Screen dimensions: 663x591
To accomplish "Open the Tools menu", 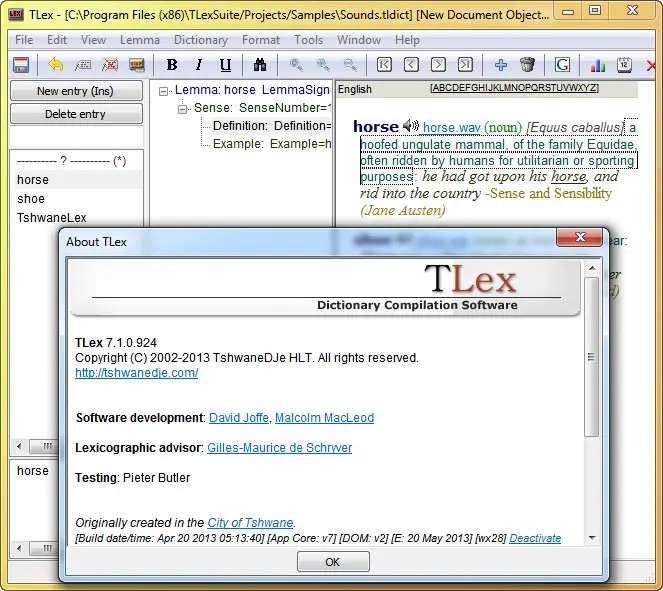I will (x=308, y=40).
